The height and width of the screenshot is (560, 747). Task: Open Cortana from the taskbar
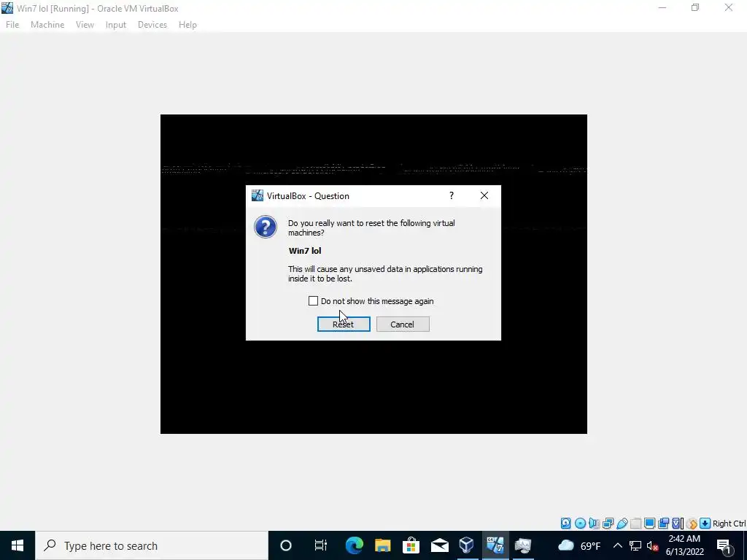coord(286,545)
